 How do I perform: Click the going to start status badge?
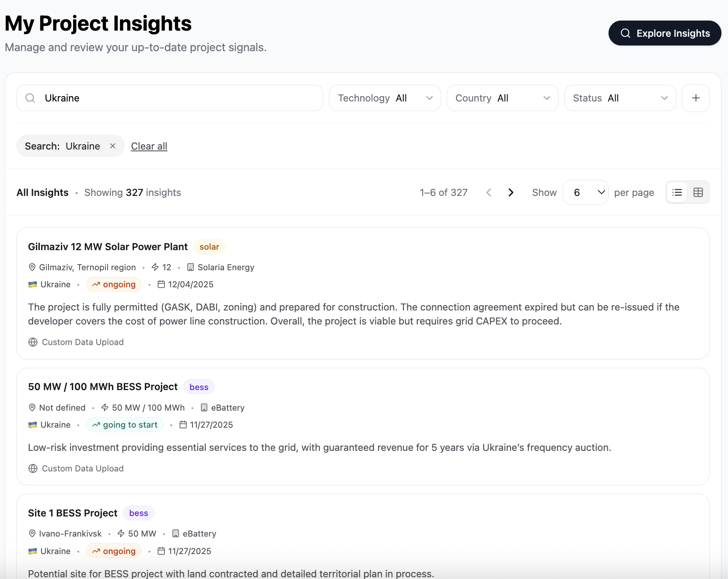[125, 425]
